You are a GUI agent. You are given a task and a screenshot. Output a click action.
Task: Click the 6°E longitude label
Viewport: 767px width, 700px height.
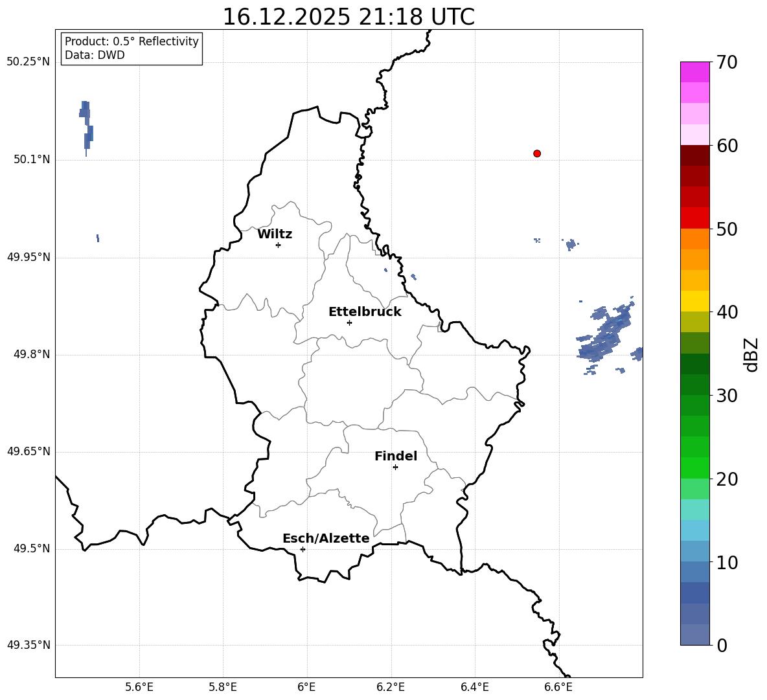(306, 687)
